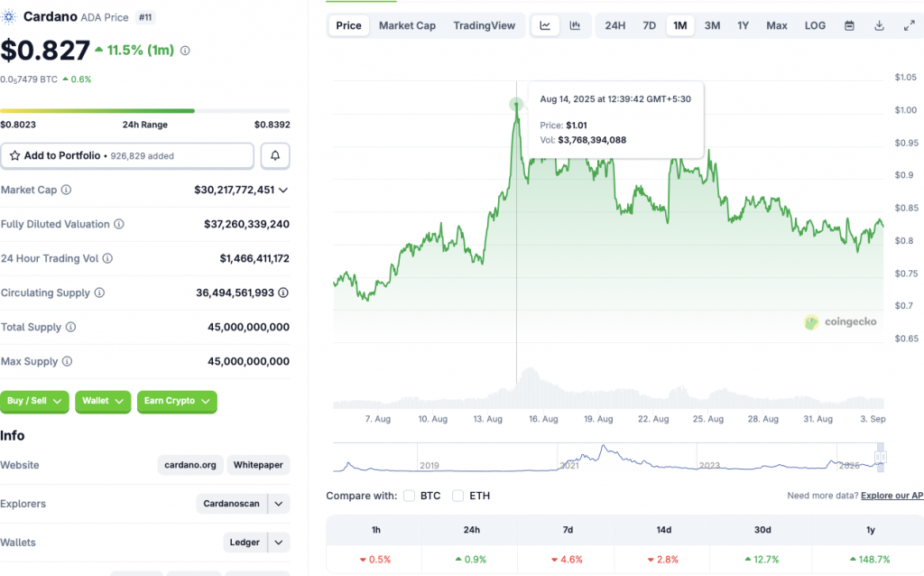This screenshot has height=576, width=924.
Task: Click the 1y performance column header
Action: coord(871,530)
